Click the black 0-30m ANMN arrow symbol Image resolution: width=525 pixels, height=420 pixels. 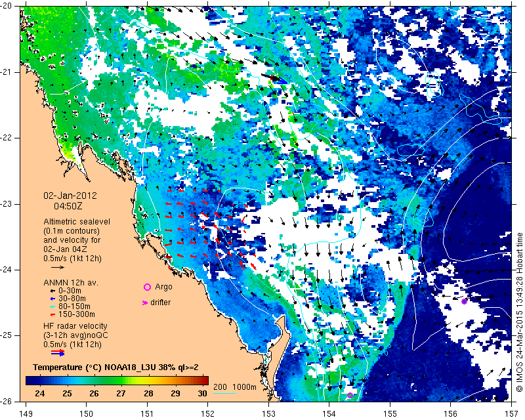pyautogui.click(x=52, y=291)
